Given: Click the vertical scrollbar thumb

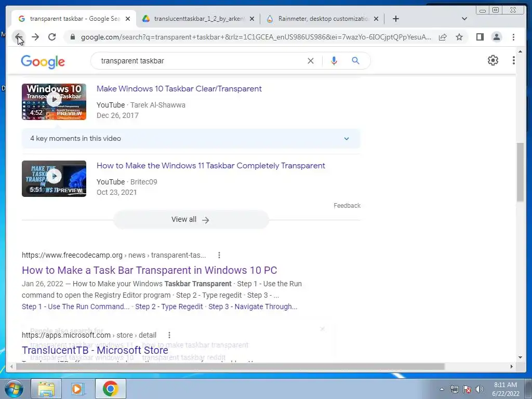Looking at the screenshot, I should [520, 172].
